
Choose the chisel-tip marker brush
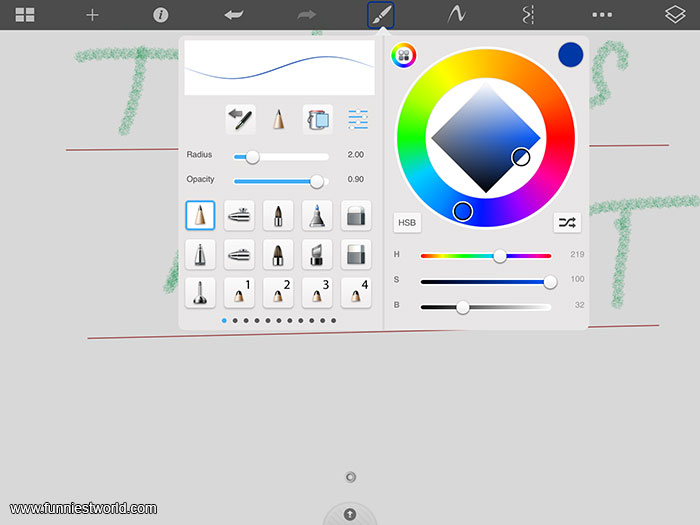(x=317, y=254)
